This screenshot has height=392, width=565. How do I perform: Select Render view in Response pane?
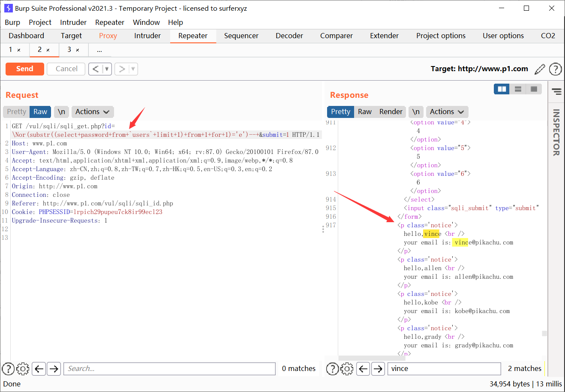pyautogui.click(x=391, y=112)
